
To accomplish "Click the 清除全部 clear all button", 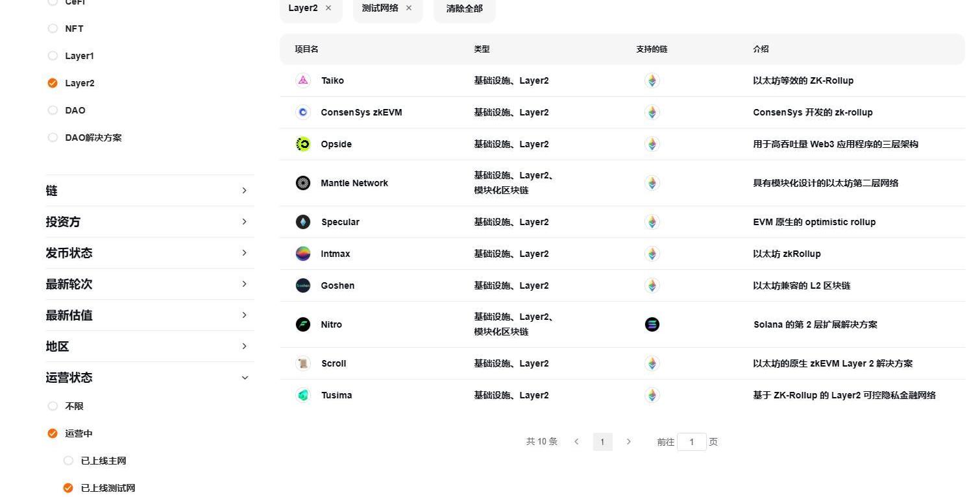I will 465,8.
